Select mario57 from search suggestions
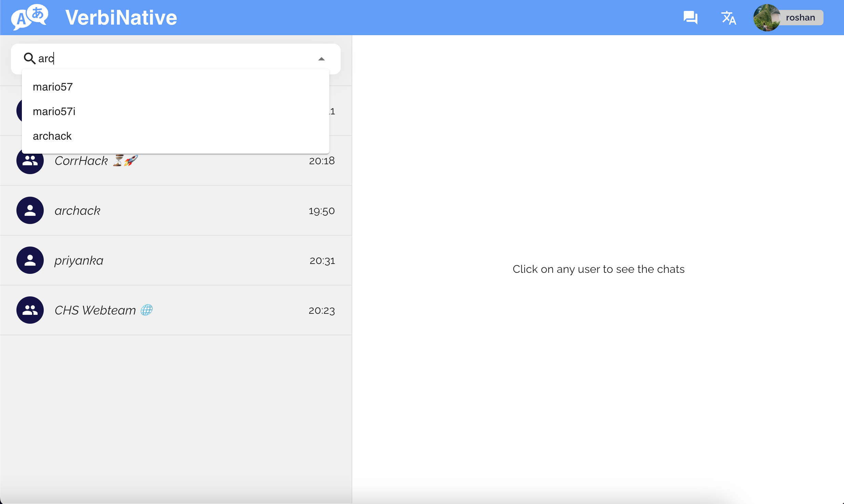The height and width of the screenshot is (504, 844). tap(53, 87)
